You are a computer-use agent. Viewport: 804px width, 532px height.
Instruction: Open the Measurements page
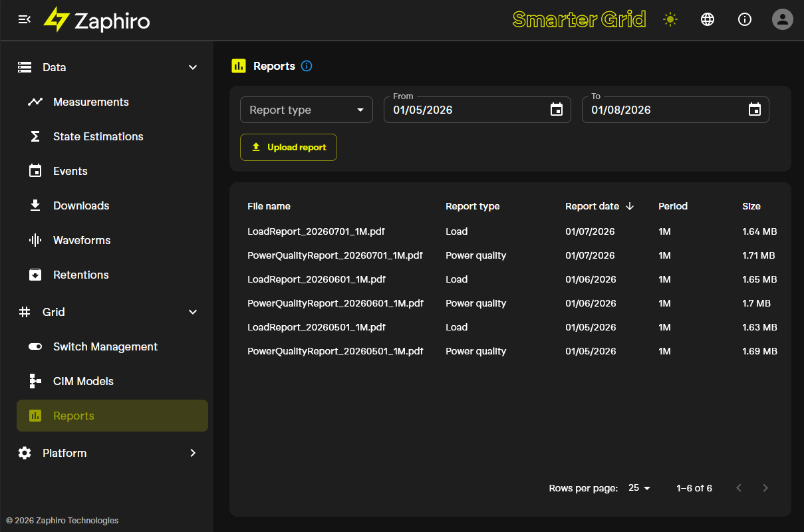(x=112, y=102)
